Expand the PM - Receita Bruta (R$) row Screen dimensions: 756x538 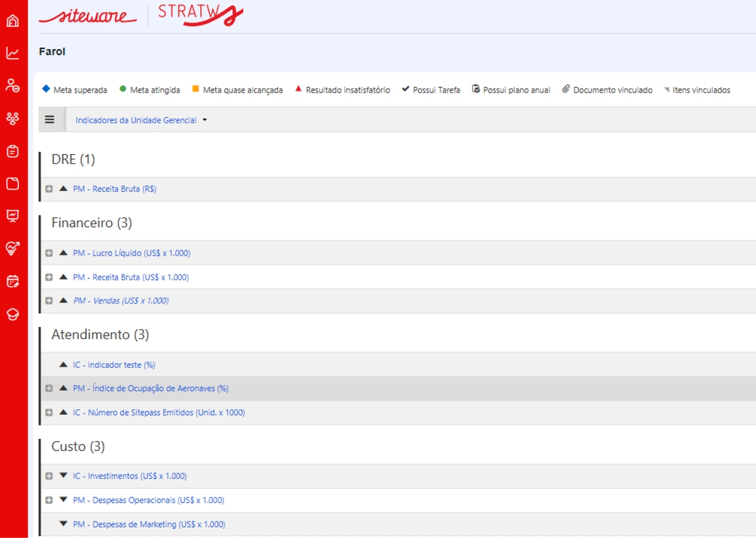point(49,189)
